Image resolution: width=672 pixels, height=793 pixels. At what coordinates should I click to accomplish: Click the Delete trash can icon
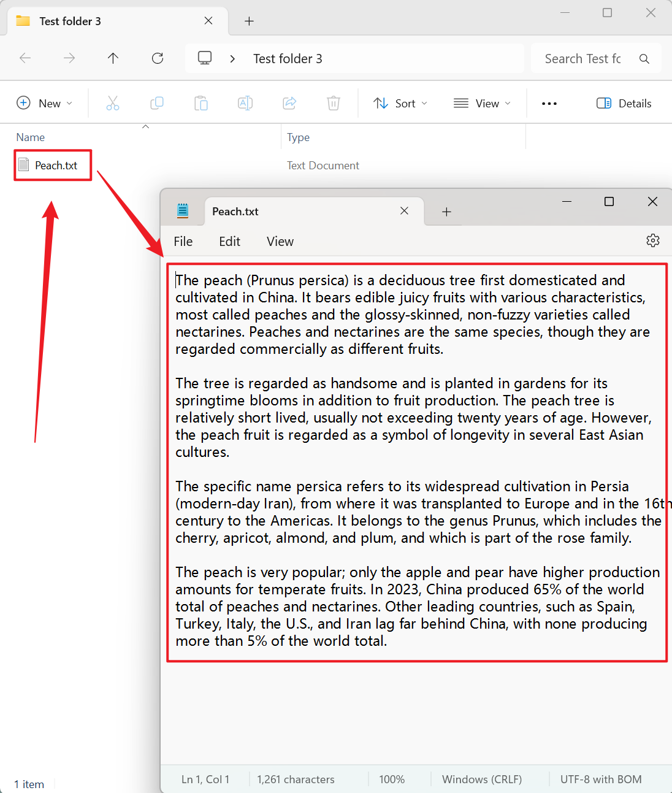[334, 103]
